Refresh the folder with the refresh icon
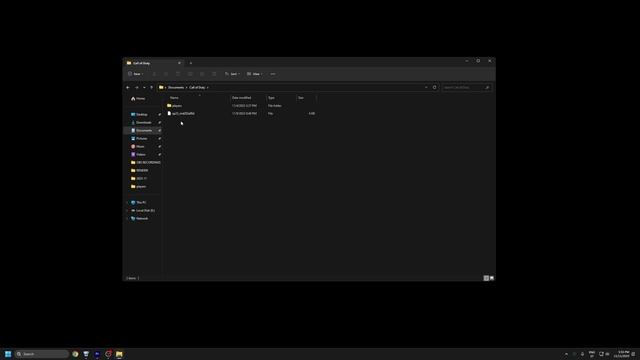The height and width of the screenshot is (360, 640). pyautogui.click(x=435, y=87)
